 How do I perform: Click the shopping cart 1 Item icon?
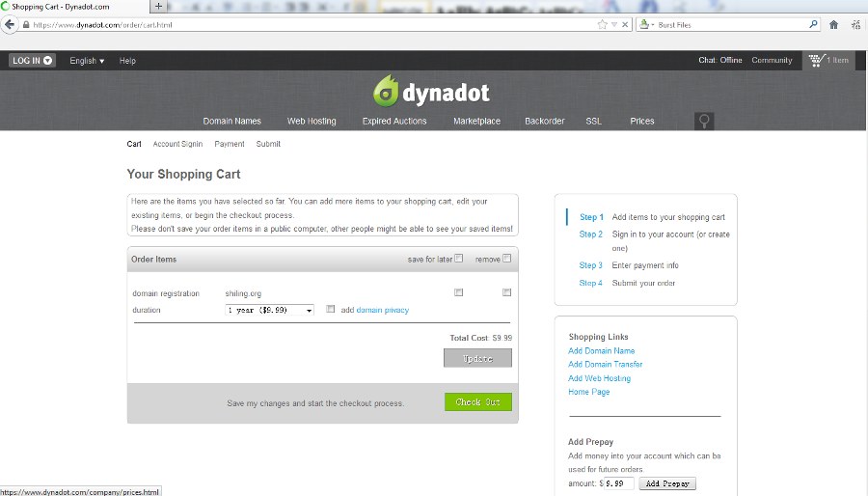[x=828, y=61]
